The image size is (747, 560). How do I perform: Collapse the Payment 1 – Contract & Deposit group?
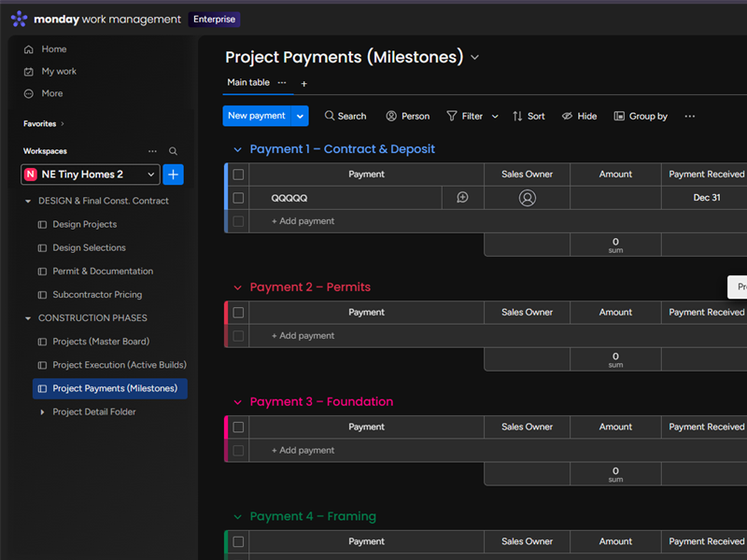coord(238,149)
